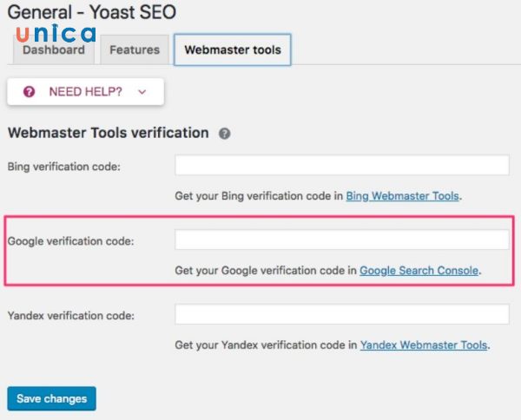This screenshot has height=420, width=521.
Task: Select the Webmaster tools tab
Action: click(x=233, y=50)
